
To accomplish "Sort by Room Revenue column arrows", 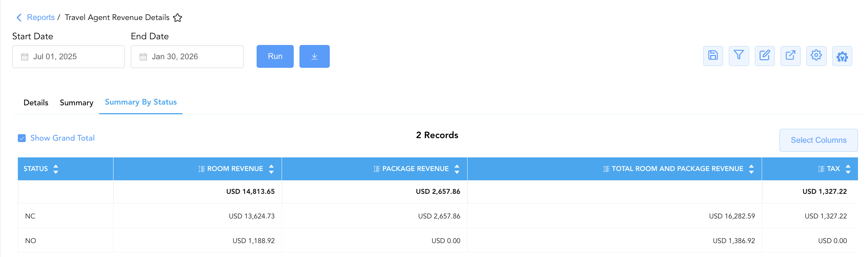I will (x=271, y=169).
